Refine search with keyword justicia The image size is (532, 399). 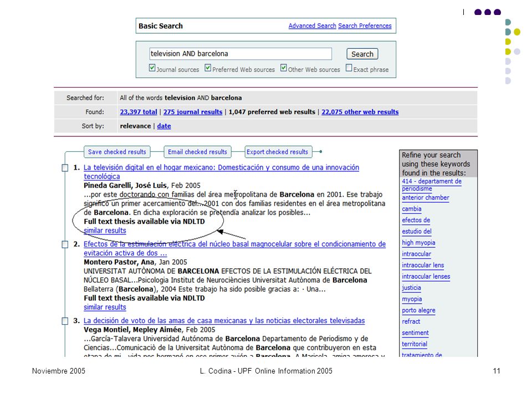(x=411, y=288)
